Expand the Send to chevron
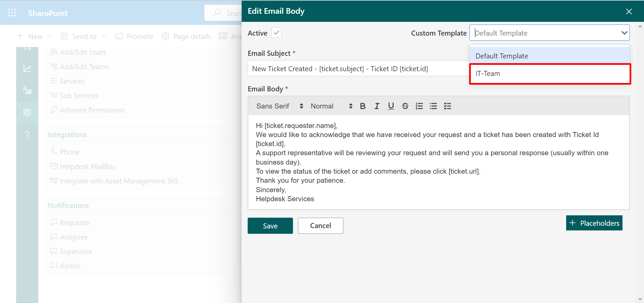 [103, 36]
